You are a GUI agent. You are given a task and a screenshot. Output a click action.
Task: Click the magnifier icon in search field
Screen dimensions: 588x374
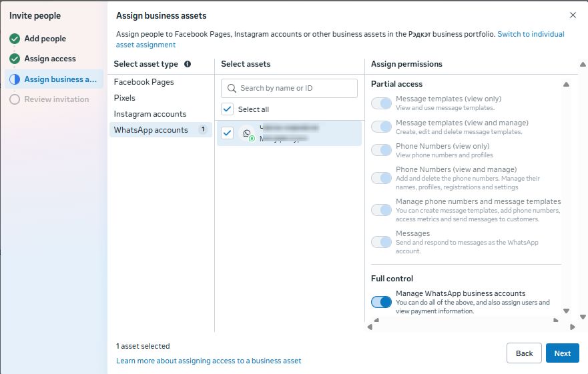[x=232, y=88]
